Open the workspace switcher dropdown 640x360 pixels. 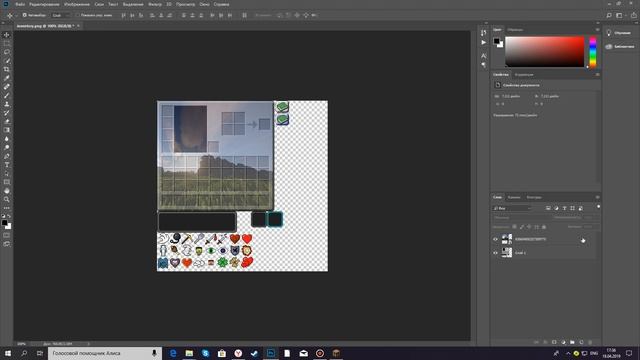pyautogui.click(x=620, y=16)
